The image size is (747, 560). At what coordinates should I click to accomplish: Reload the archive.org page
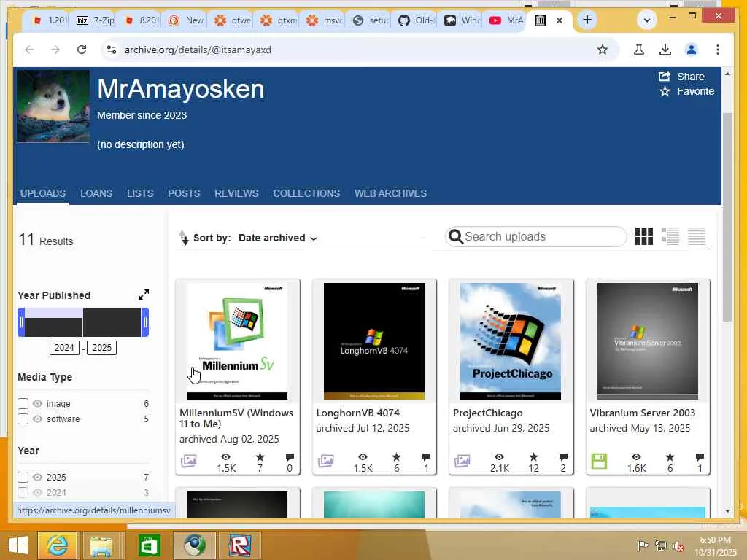pos(82,50)
